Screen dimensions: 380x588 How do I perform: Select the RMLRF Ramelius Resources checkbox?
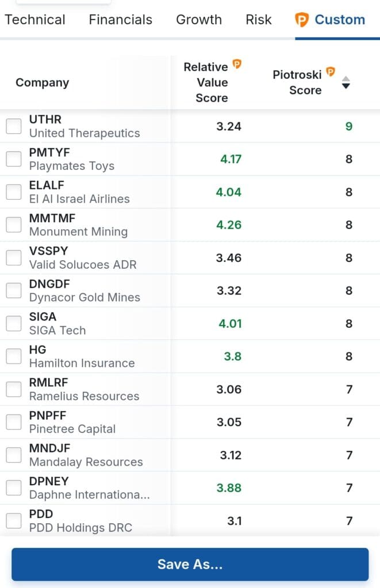tap(14, 389)
